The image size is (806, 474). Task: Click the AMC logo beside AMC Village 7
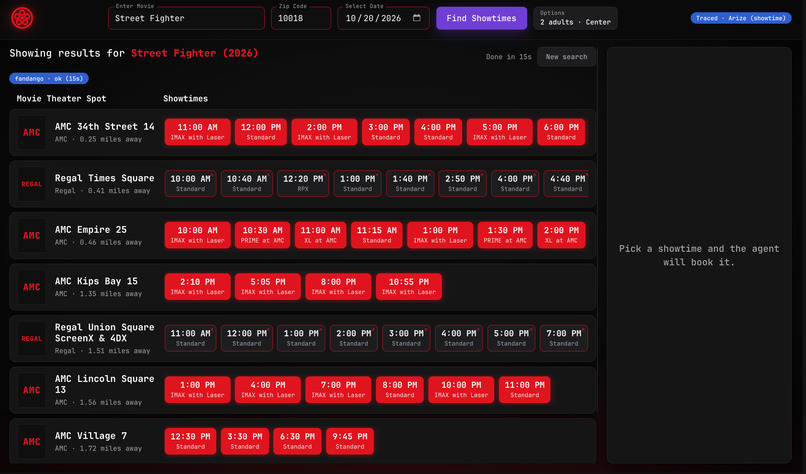click(31, 442)
